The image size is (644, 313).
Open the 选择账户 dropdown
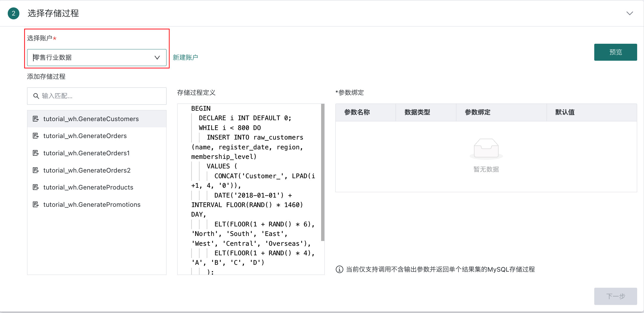(x=97, y=57)
